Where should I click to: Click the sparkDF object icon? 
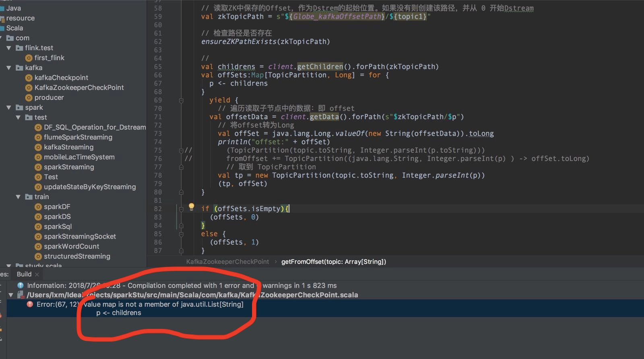(x=38, y=207)
